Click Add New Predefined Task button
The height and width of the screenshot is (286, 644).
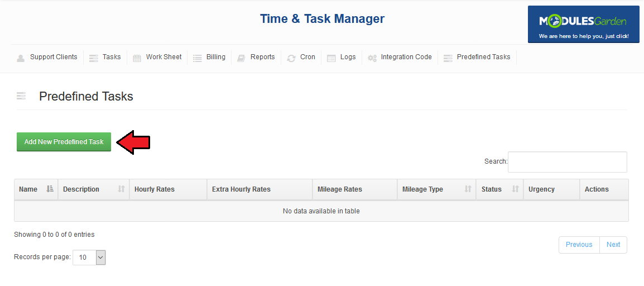[x=64, y=142]
